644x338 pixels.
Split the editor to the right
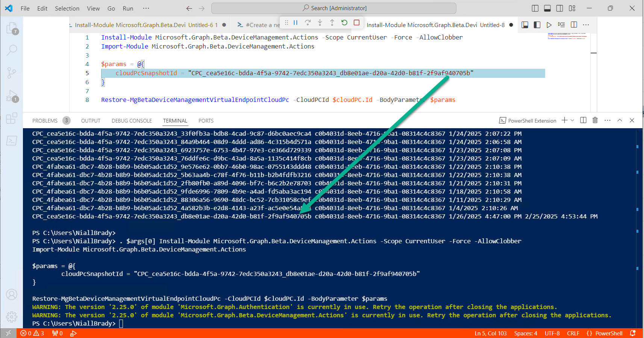(x=574, y=25)
